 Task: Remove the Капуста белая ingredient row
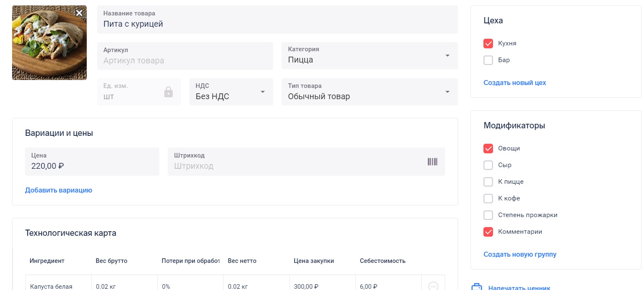click(433, 286)
